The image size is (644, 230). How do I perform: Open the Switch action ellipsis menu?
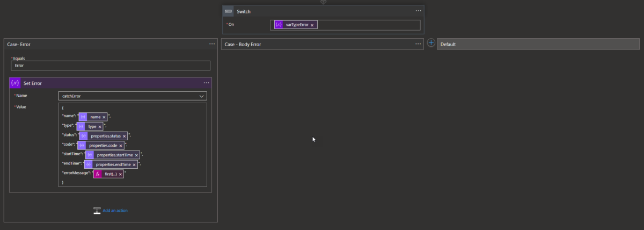pos(418,11)
